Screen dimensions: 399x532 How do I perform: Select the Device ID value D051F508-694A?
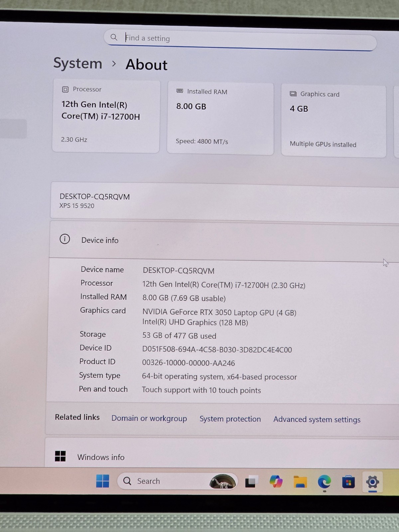pyautogui.click(x=217, y=350)
